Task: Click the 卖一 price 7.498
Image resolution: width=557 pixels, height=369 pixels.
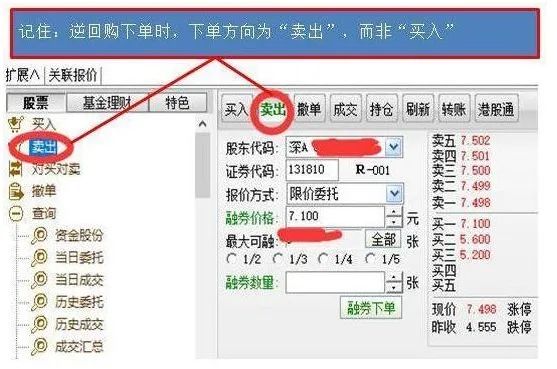Action: point(475,203)
